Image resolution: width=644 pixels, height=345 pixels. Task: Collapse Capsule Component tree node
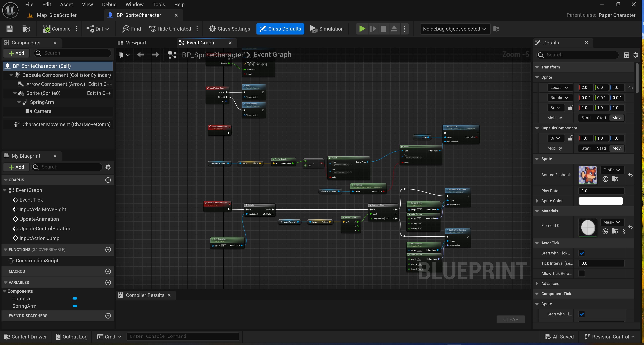(x=11, y=75)
